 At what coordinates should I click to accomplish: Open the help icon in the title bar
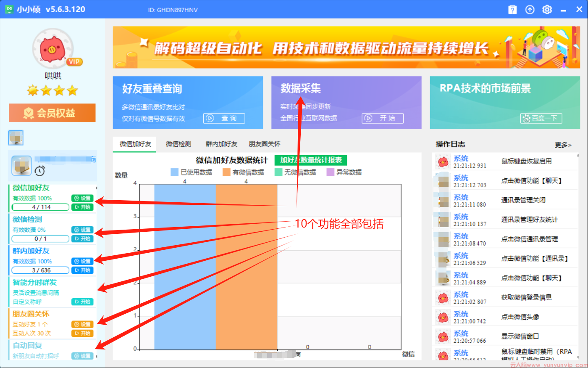point(512,9)
